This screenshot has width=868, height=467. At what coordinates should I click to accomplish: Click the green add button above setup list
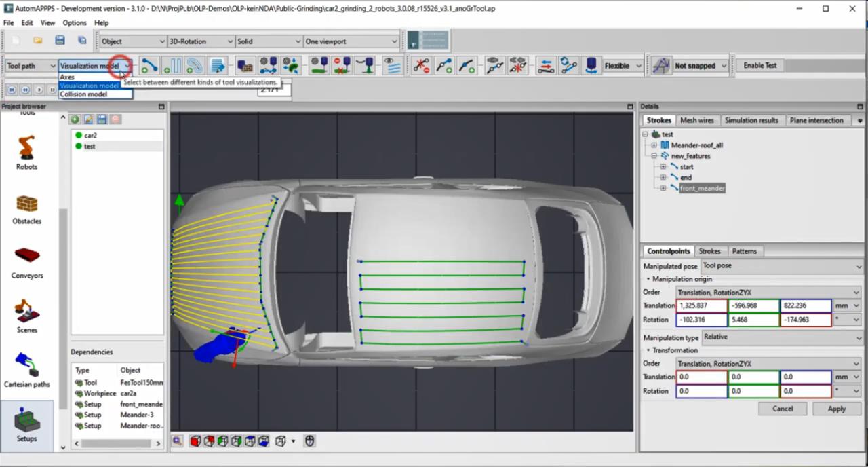[x=75, y=119]
